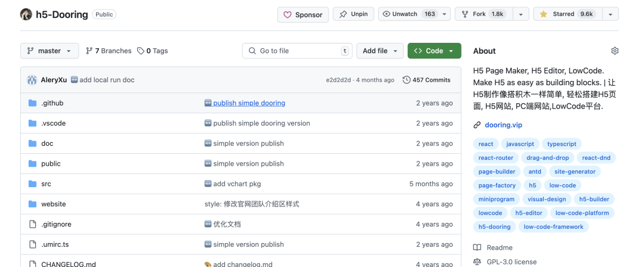Select the react-dnd topic tag
644x267 pixels.
596,158
